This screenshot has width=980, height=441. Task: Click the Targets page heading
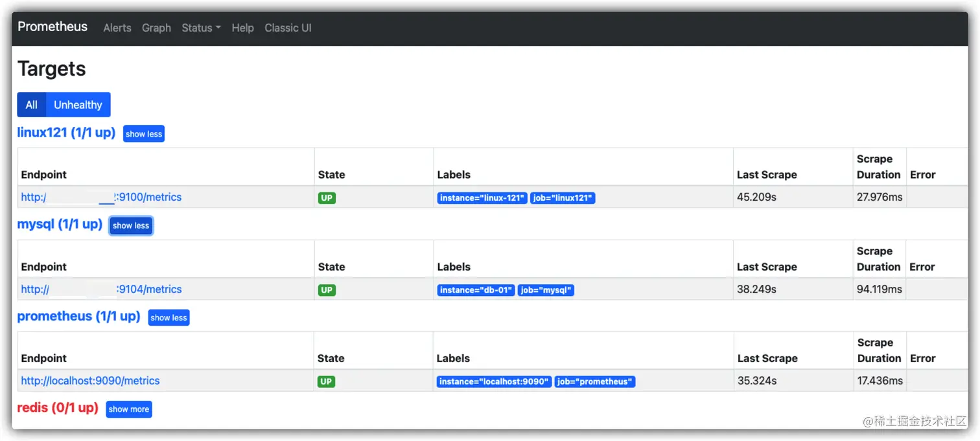coord(52,69)
